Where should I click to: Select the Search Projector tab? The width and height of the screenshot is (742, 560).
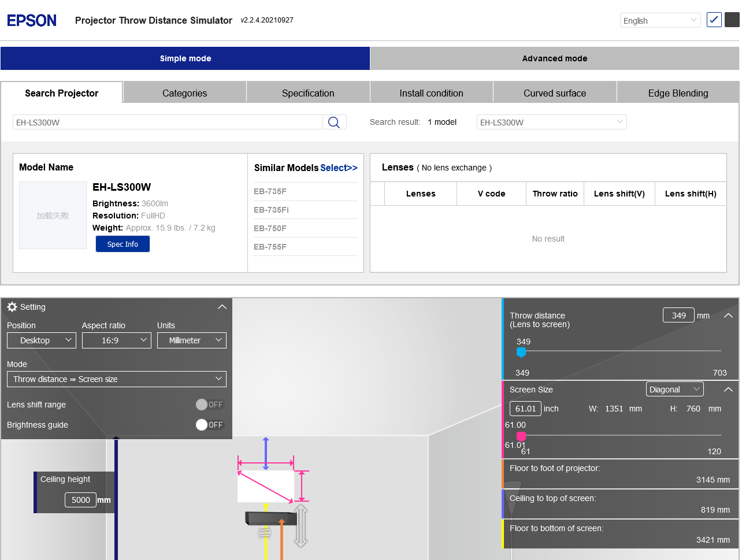click(x=62, y=93)
